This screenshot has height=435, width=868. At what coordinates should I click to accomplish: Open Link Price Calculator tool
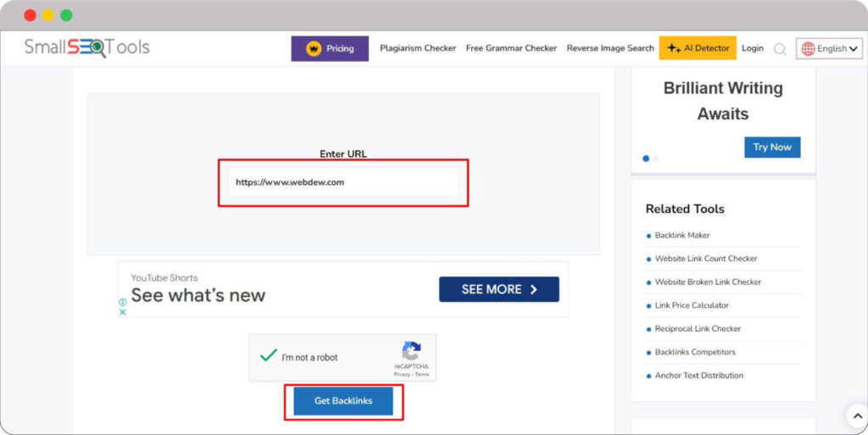point(692,305)
